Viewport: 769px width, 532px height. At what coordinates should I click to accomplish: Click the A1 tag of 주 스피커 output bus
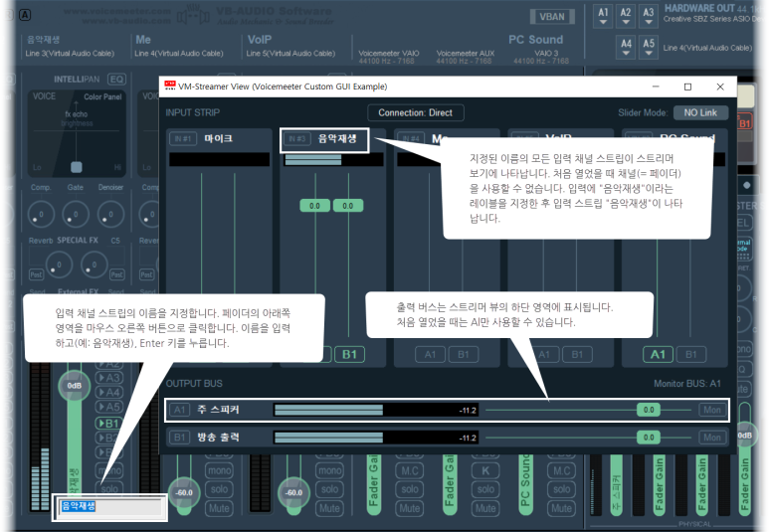pos(180,410)
